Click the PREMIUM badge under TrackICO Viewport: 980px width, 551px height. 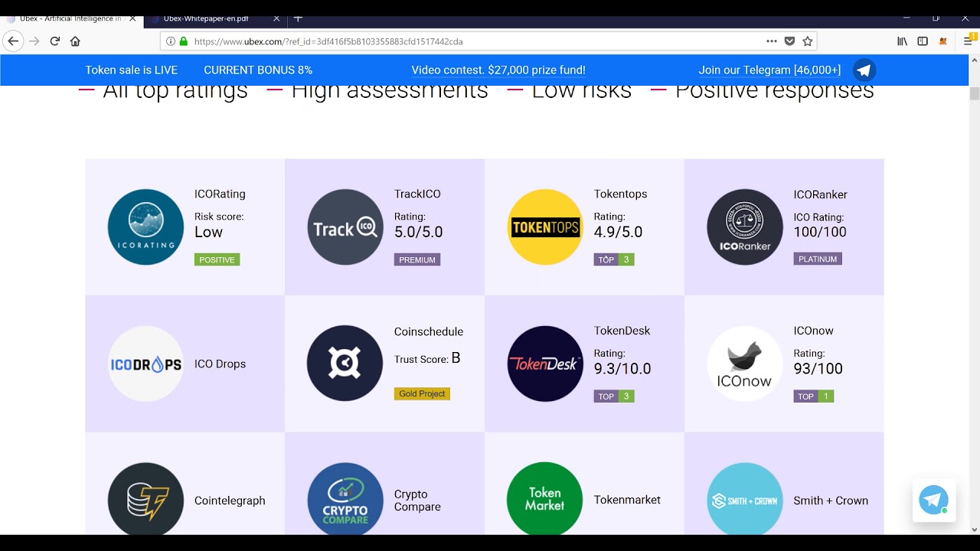click(417, 260)
